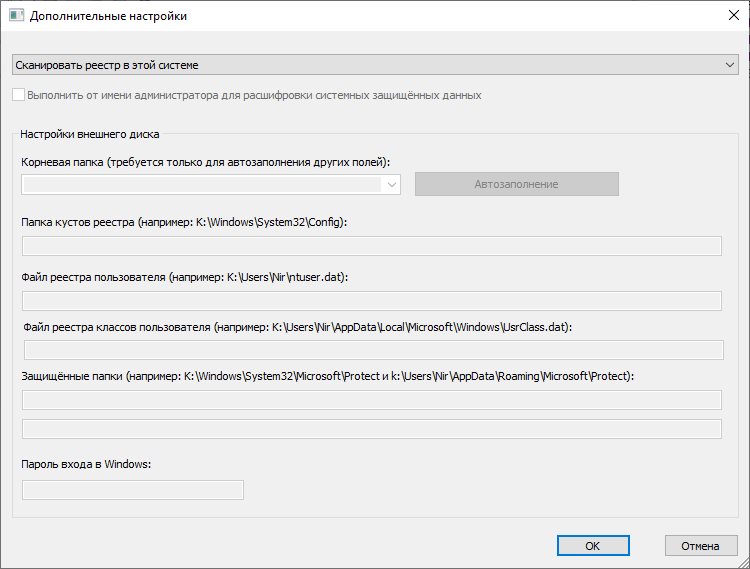Click the Пароль входа в Windows label
Screen dimensions: 750x569
click(x=85, y=465)
